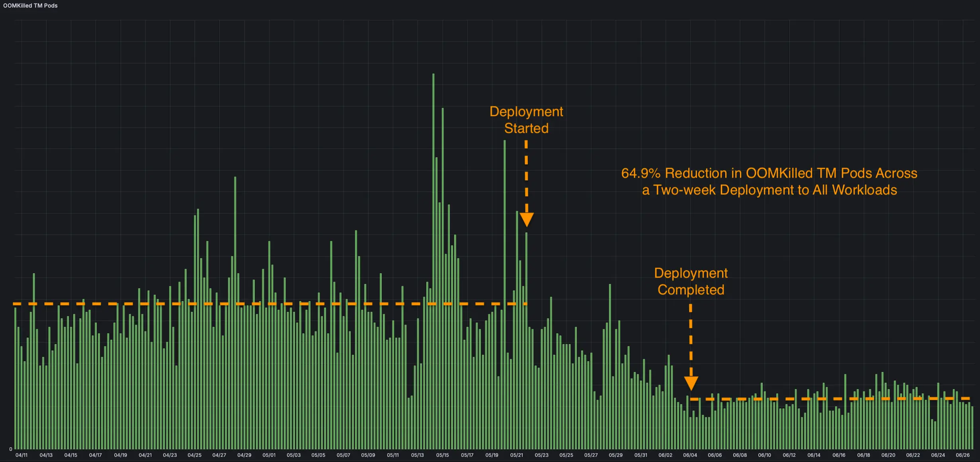Select the 0 value on the y-axis
980x462 pixels.
[11, 449]
